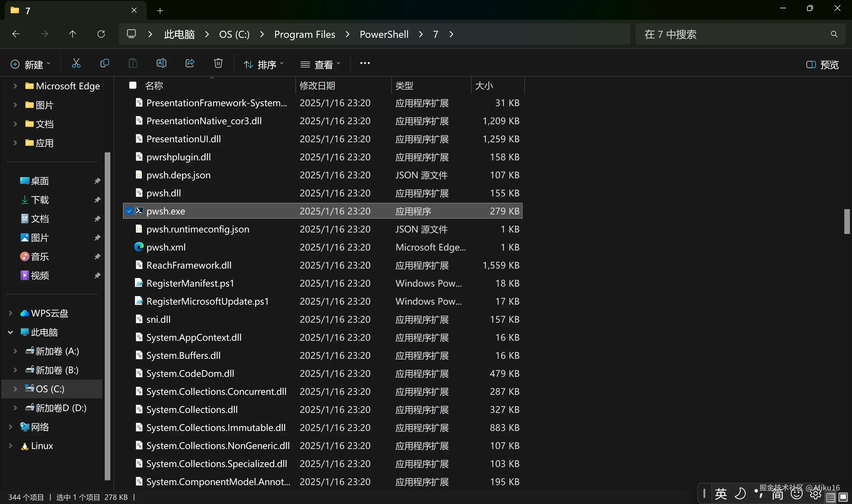Click the pwsh.exe PowerShell icon
Viewport: 852px width, 504px height.
(139, 211)
